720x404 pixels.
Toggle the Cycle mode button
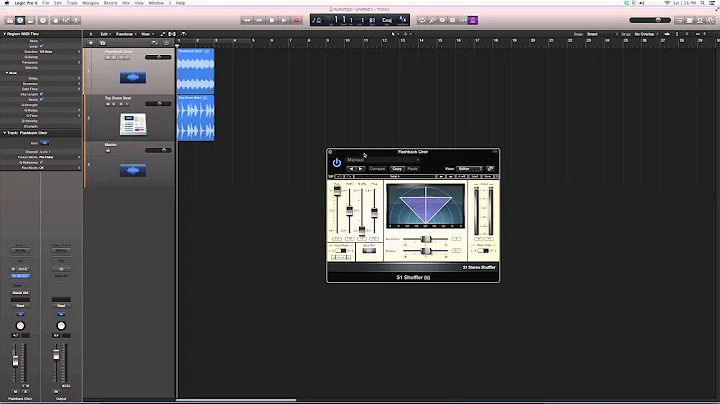coord(422,20)
